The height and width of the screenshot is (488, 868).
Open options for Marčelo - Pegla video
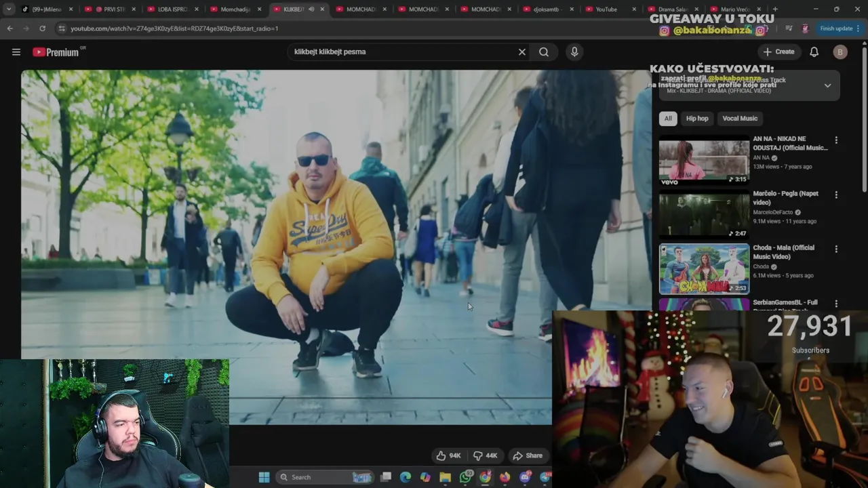(836, 195)
